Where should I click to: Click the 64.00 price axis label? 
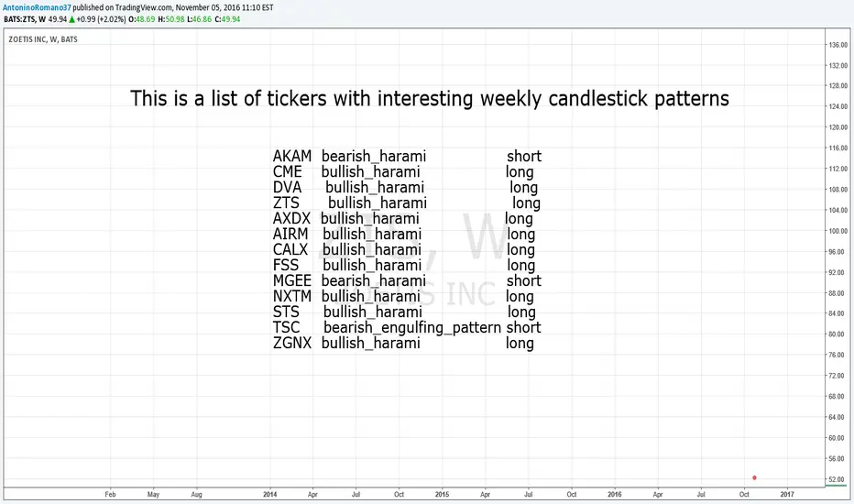pos(838,417)
